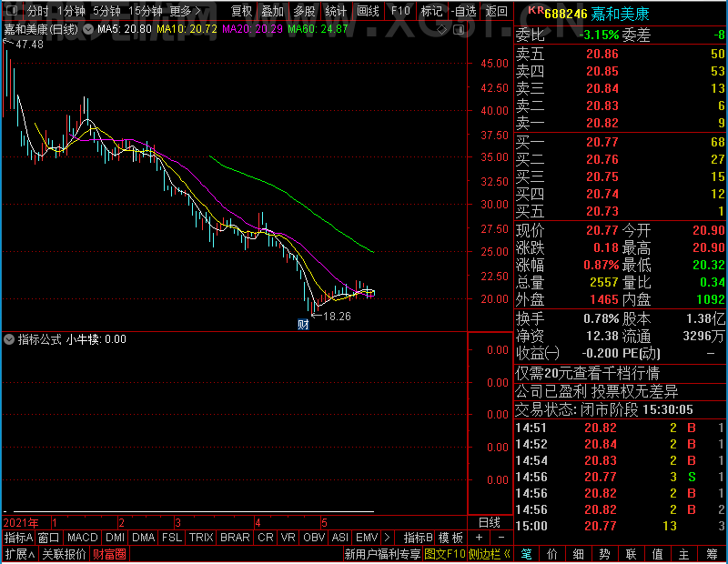Click the panel layout icon at top-left

click(12, 10)
